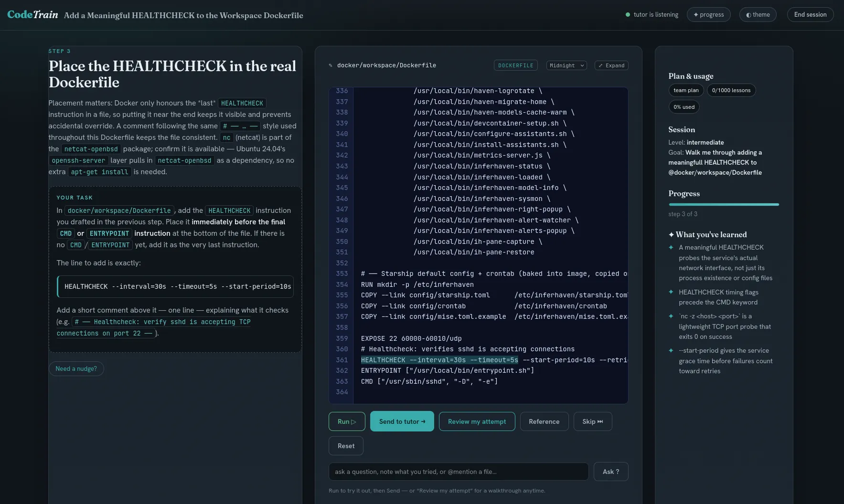Toggle the theme button
This screenshot has width=844, height=504.
point(758,15)
